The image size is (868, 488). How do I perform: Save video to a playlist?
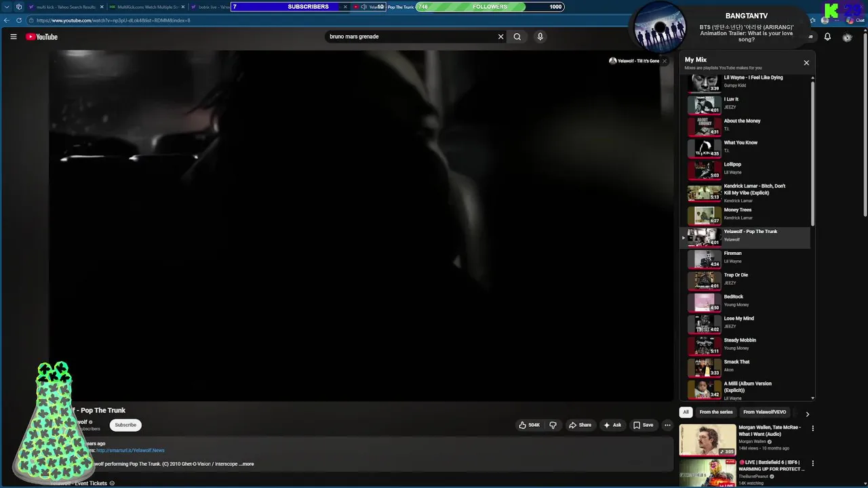coord(644,425)
